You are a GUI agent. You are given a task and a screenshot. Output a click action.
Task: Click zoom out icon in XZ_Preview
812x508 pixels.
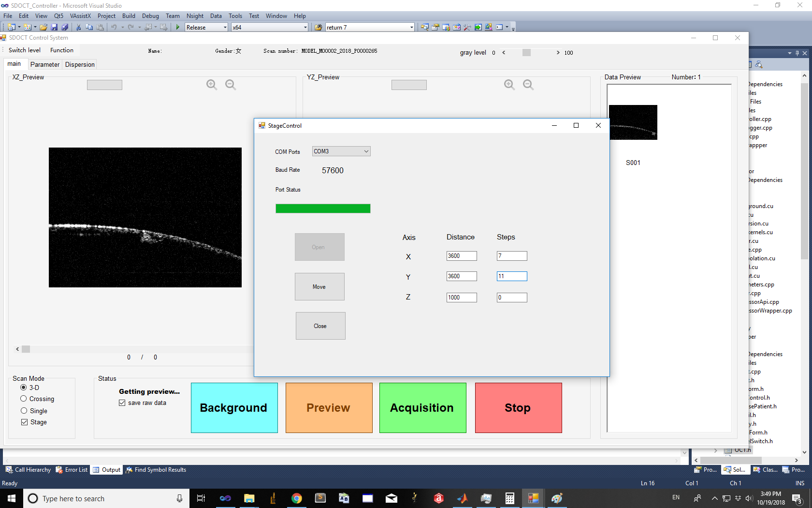click(231, 85)
